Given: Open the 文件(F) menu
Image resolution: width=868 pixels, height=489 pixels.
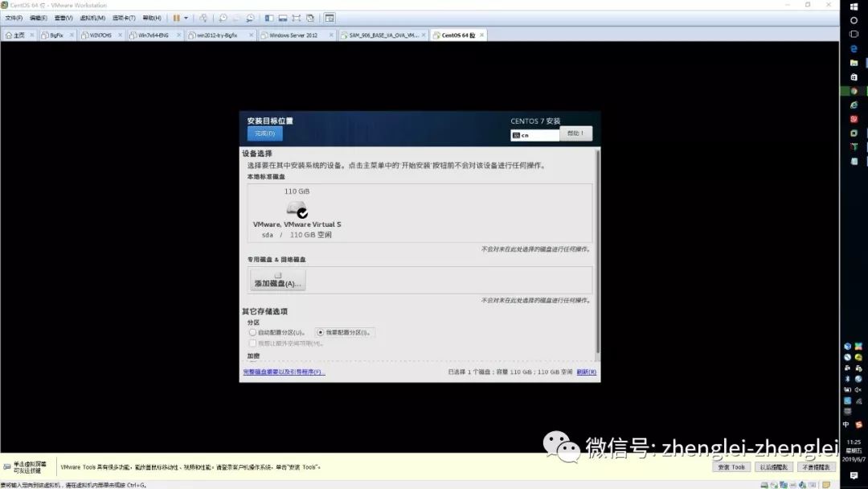Looking at the screenshot, I should click(x=14, y=18).
